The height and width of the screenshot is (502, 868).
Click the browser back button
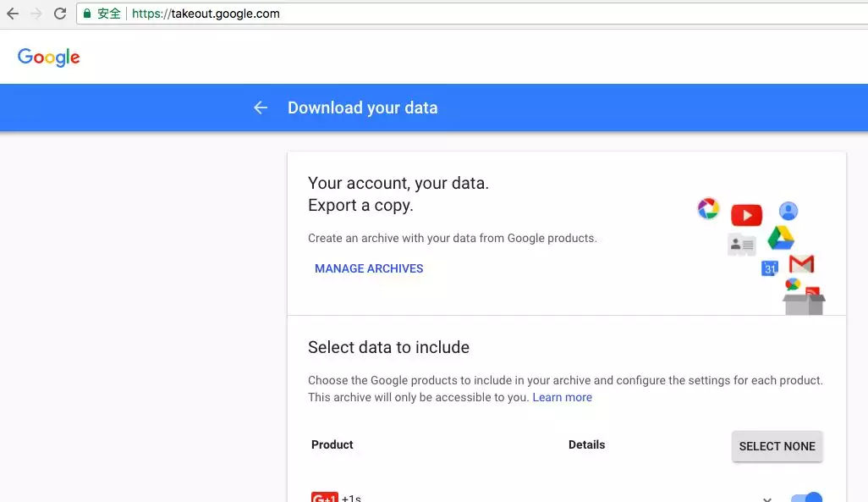click(x=12, y=14)
